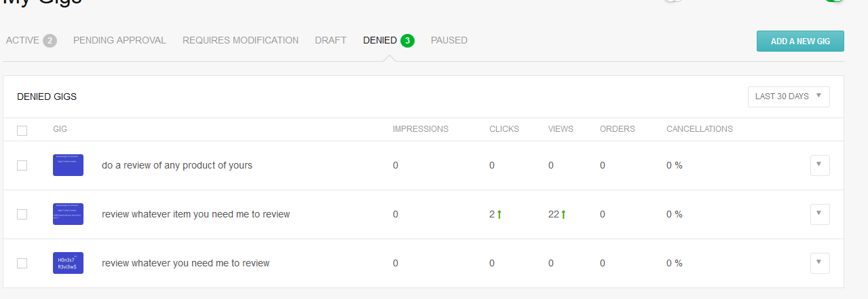The width and height of the screenshot is (868, 299).
Task: Click the green up arrow next to 2 clicks
Action: point(499,215)
